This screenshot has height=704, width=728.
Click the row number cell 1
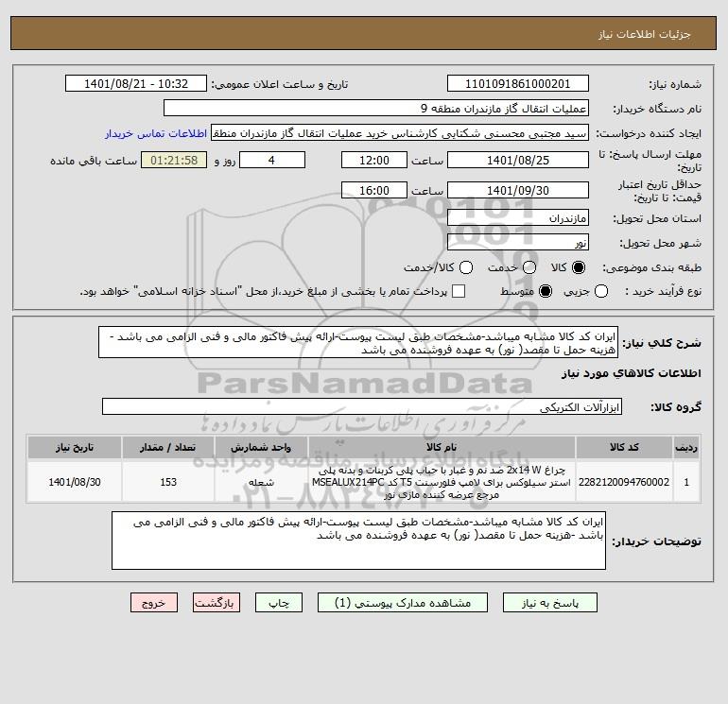[x=685, y=482]
